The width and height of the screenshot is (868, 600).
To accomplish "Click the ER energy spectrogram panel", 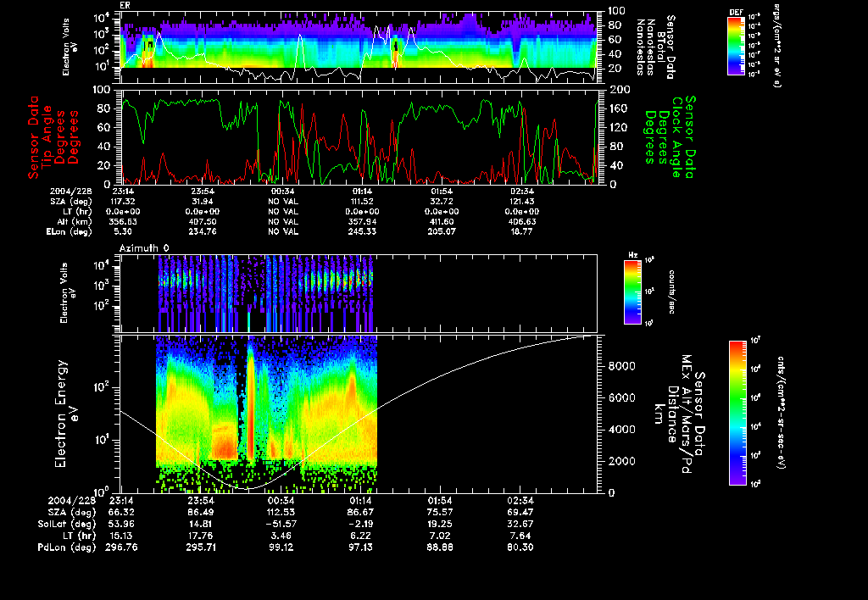I will (359, 47).
